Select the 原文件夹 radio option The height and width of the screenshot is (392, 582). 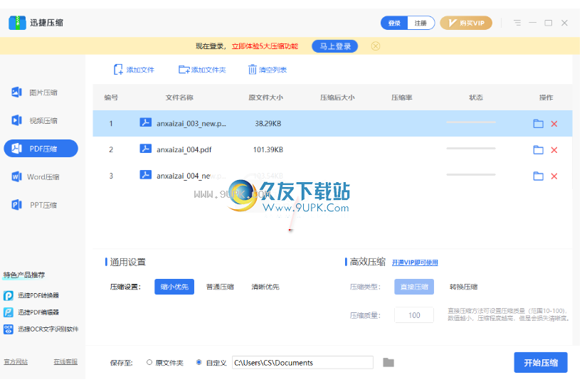(165, 363)
